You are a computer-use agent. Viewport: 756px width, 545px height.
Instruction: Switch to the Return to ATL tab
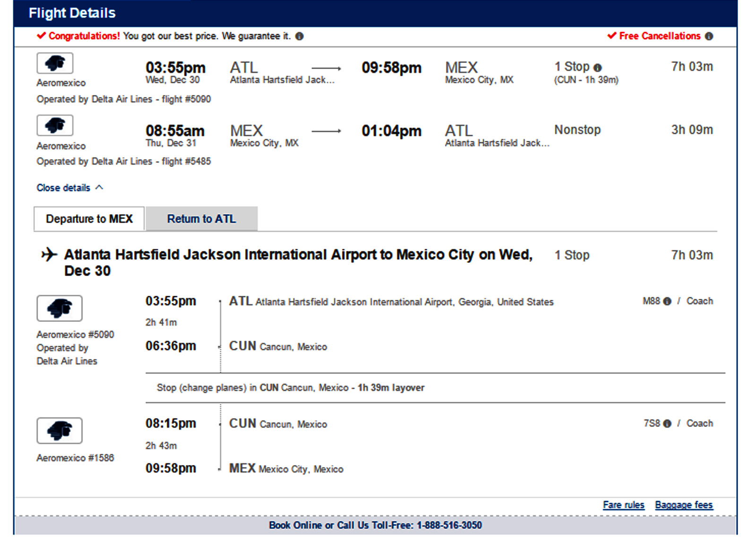[x=202, y=219]
